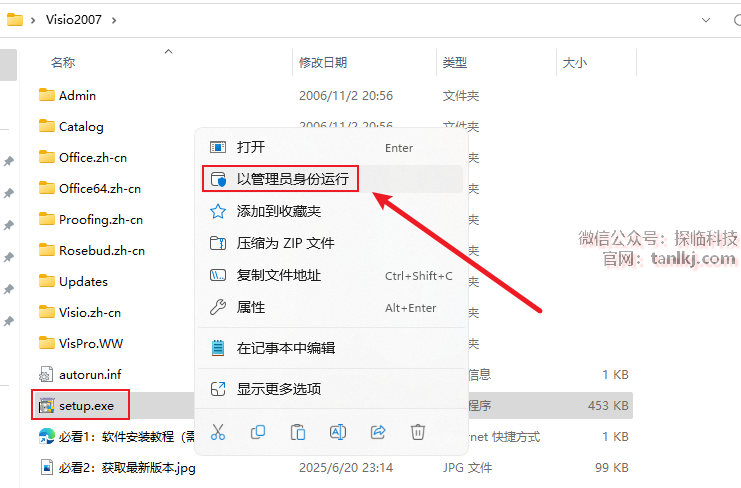
Task: Click the Copy icon in context menu
Action: pyautogui.click(x=258, y=432)
